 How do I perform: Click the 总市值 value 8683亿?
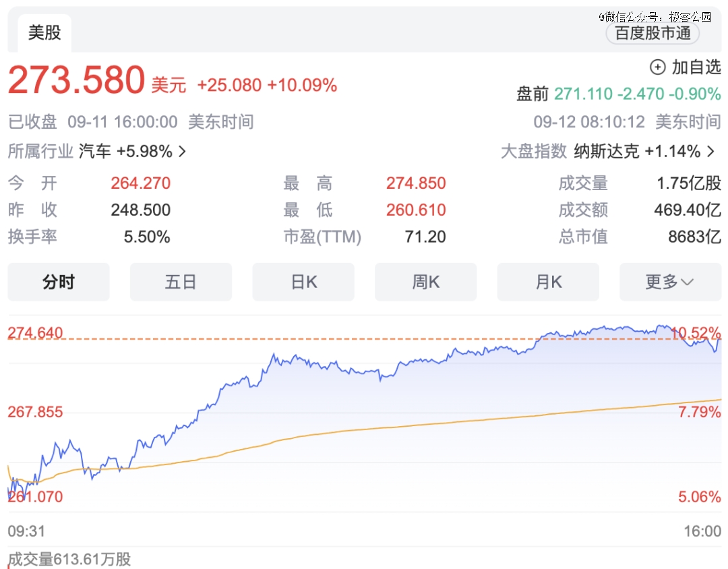[694, 237]
